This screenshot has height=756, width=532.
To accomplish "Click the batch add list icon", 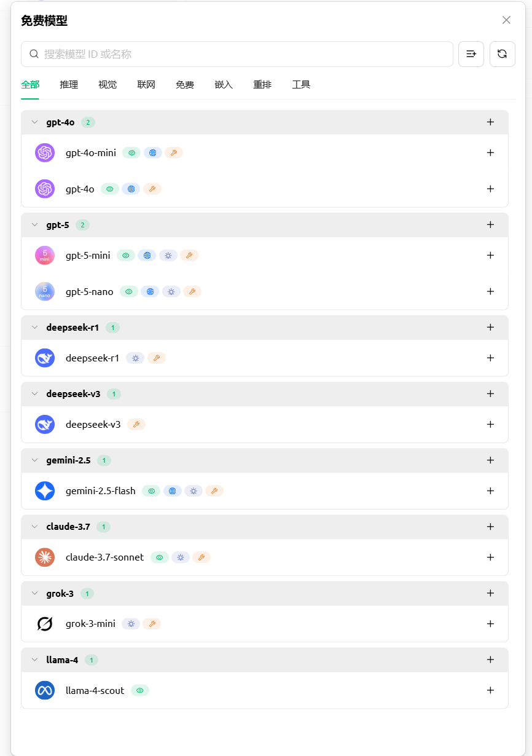I will tap(471, 54).
